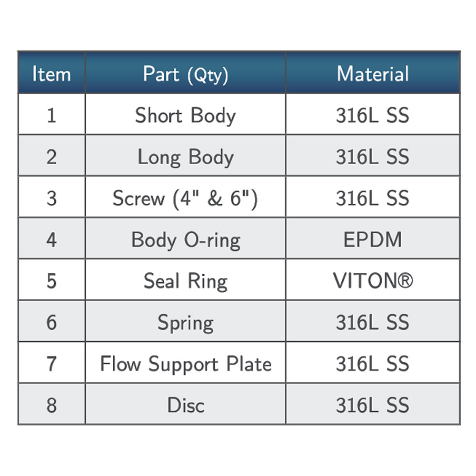The image size is (476, 476).
Task: Select item number 6 cell
Action: tap(51, 323)
